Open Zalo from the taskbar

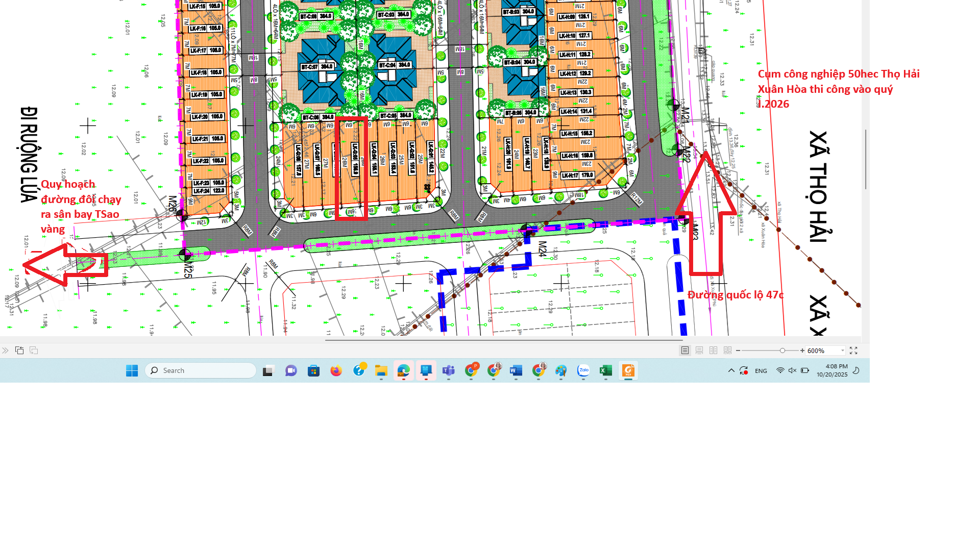(x=583, y=371)
